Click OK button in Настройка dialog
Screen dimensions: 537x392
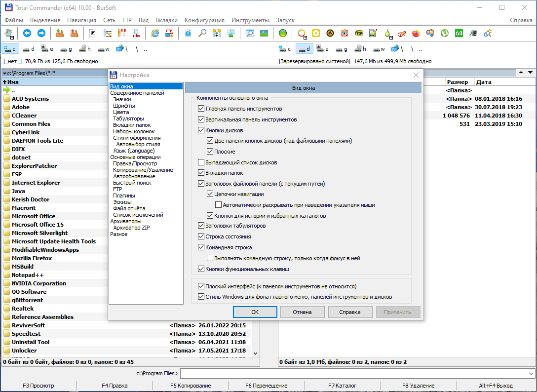coord(255,312)
